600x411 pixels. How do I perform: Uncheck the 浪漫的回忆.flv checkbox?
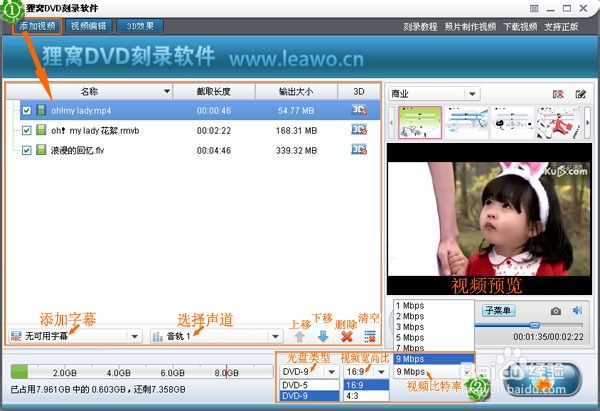[x=26, y=150]
